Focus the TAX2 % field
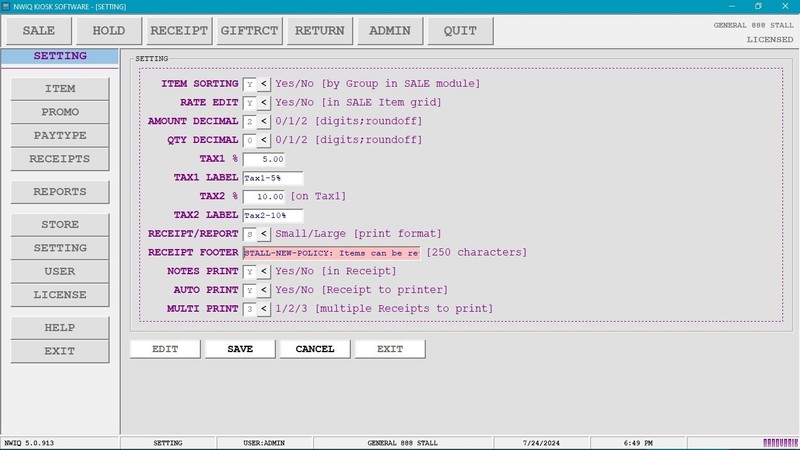This screenshot has height=450, width=800. pyautogui.click(x=264, y=196)
